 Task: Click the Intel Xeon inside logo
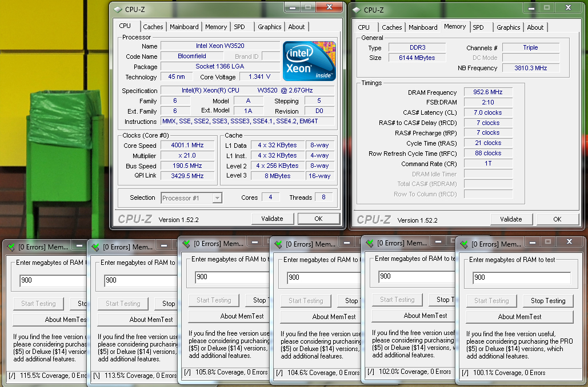(309, 61)
